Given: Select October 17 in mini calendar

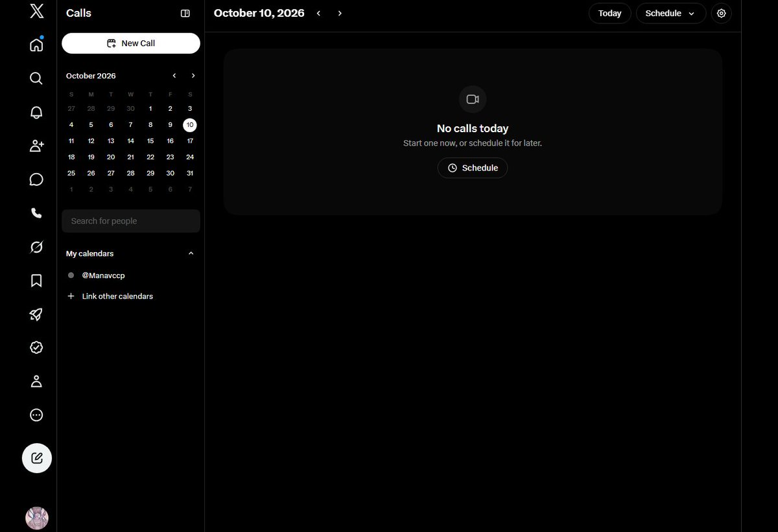Looking at the screenshot, I should [x=190, y=141].
